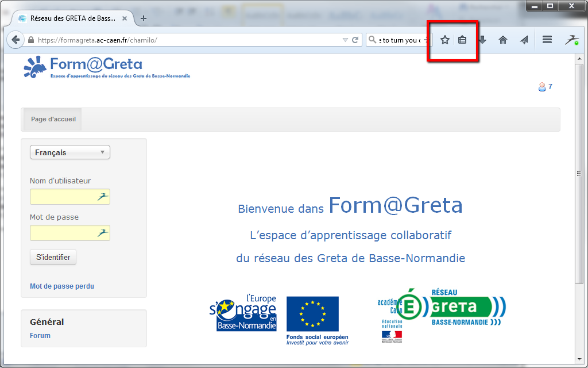Image resolution: width=588 pixels, height=368 pixels.
Task: Expand the Français language dropdown
Action: pyautogui.click(x=69, y=152)
